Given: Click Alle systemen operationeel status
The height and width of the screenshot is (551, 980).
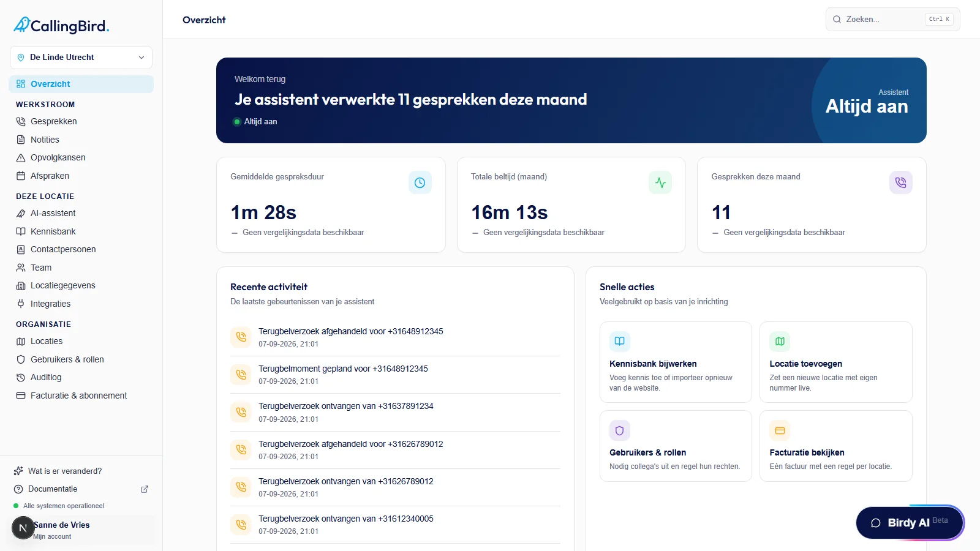Looking at the screenshot, I should (59, 506).
